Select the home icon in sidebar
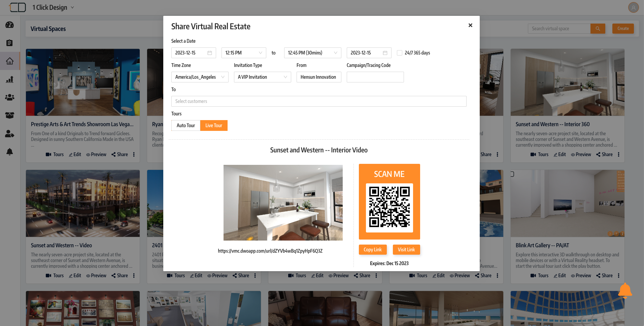The height and width of the screenshot is (326, 644). coord(10,61)
